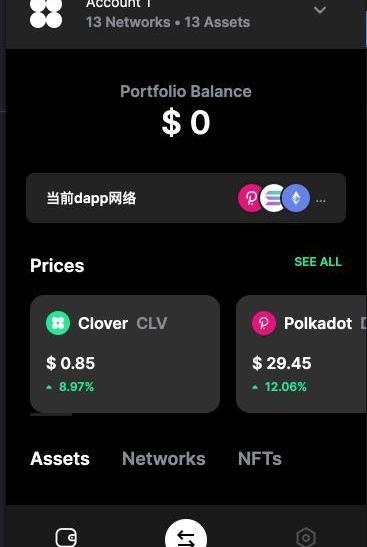Click the circular swap arrows button
The width and height of the screenshot is (367, 547).
[x=186, y=534]
